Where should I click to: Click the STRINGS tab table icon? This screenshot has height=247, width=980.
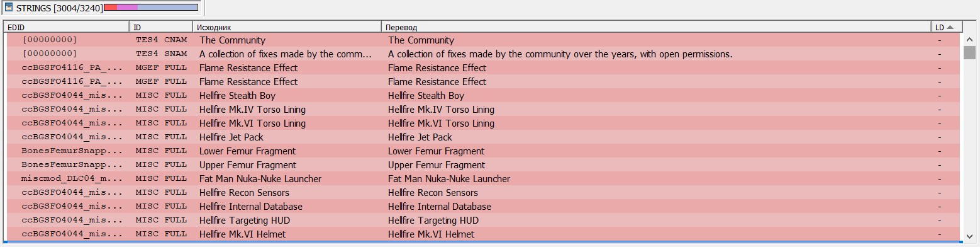(9, 8)
